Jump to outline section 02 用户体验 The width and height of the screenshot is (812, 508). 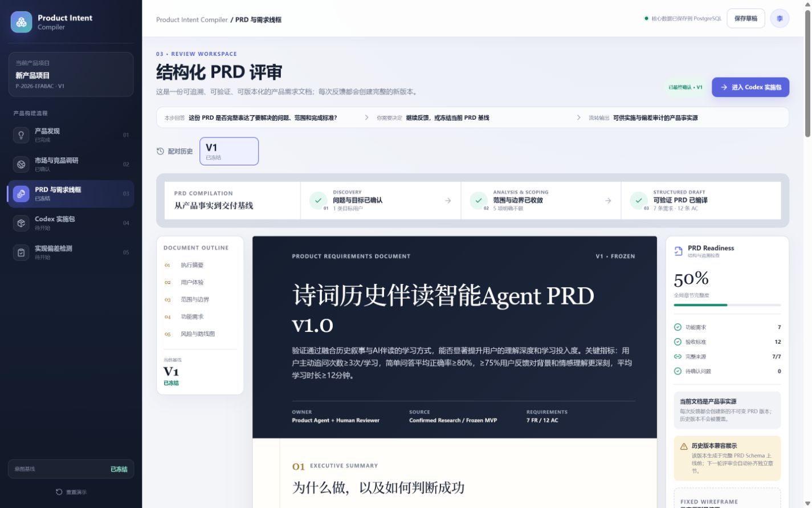pos(200,282)
